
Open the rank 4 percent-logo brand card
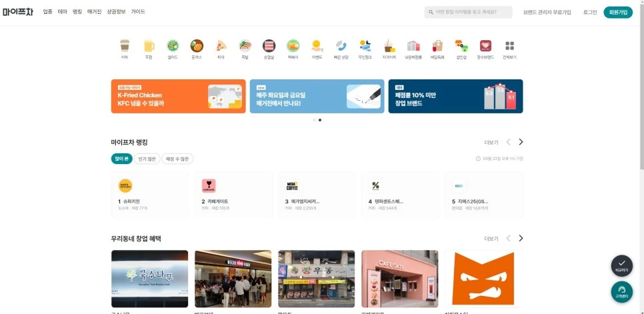click(401, 195)
